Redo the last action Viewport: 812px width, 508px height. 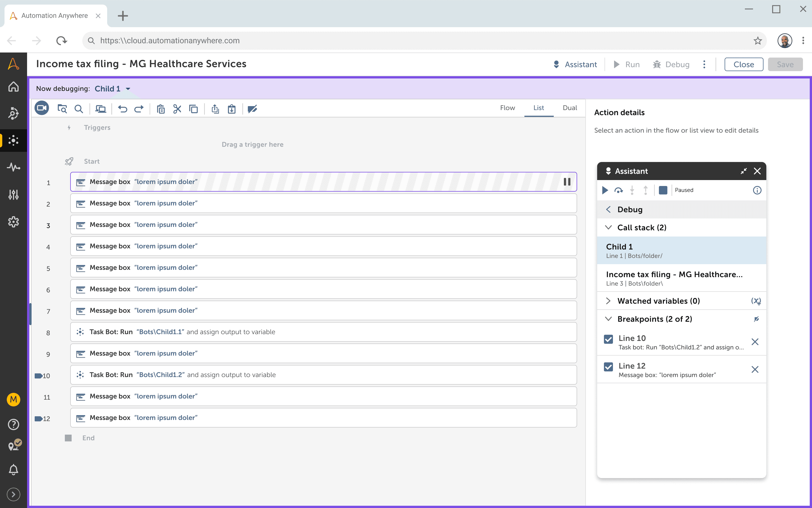pyautogui.click(x=139, y=109)
